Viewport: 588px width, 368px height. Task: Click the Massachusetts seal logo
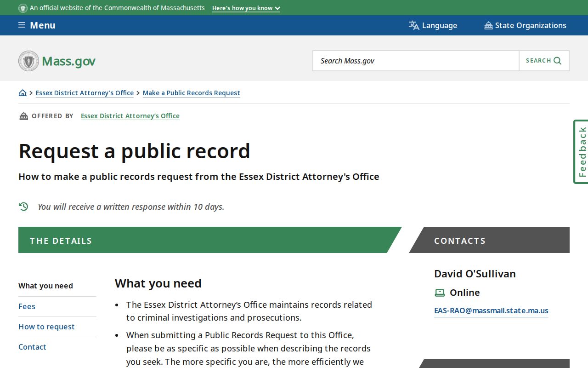pos(28,61)
